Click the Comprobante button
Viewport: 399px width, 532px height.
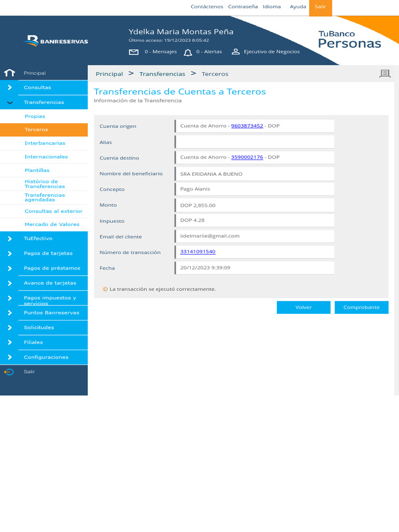[362, 308]
